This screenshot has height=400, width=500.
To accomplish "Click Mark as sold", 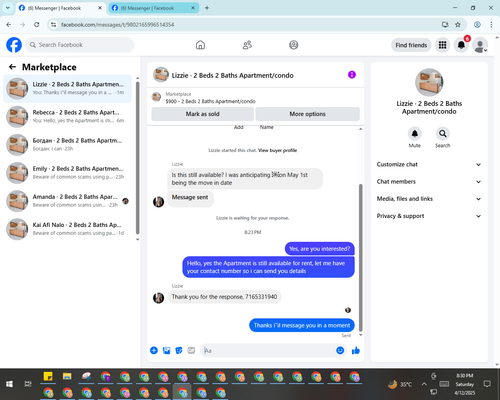I will [x=202, y=114].
